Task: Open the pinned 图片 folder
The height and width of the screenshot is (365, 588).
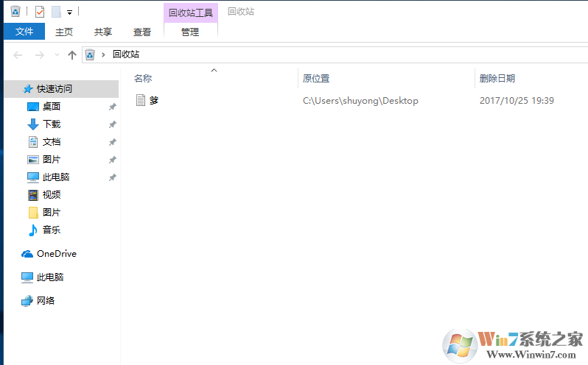Action: click(52, 160)
